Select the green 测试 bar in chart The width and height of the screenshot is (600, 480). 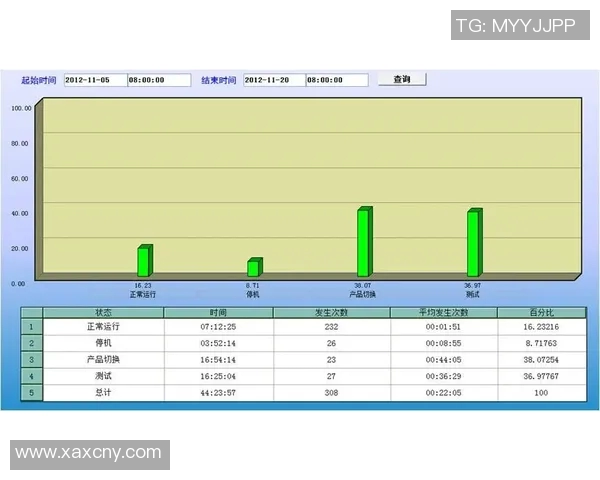(x=474, y=242)
